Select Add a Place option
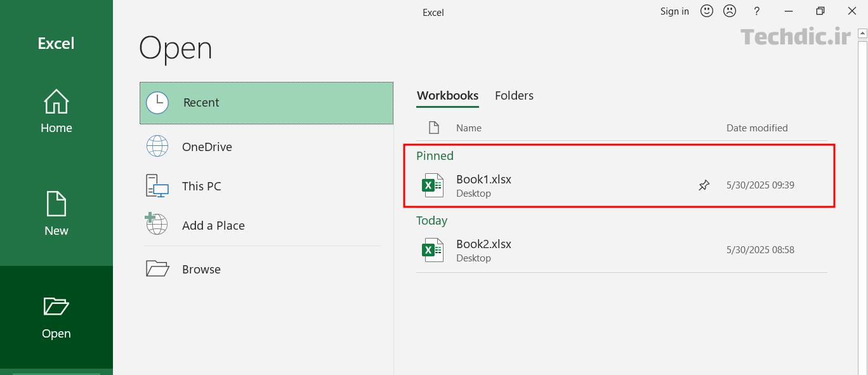This screenshot has width=868, height=375. (266, 225)
